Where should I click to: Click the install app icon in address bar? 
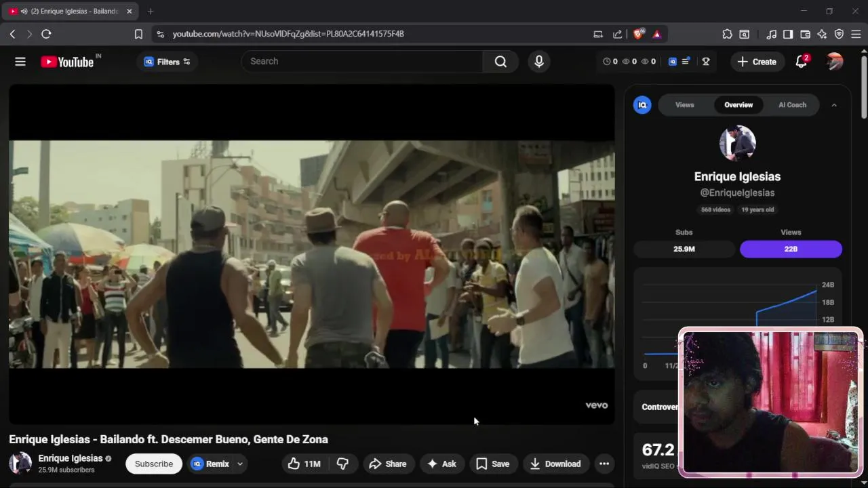[598, 34]
